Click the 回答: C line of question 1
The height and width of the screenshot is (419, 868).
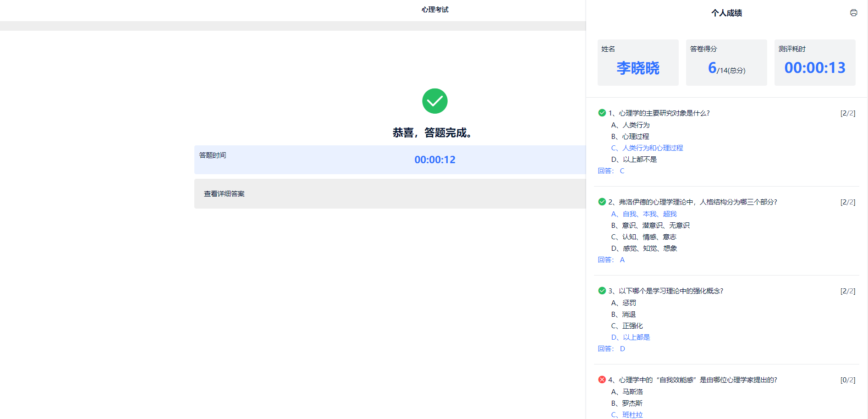[611, 171]
